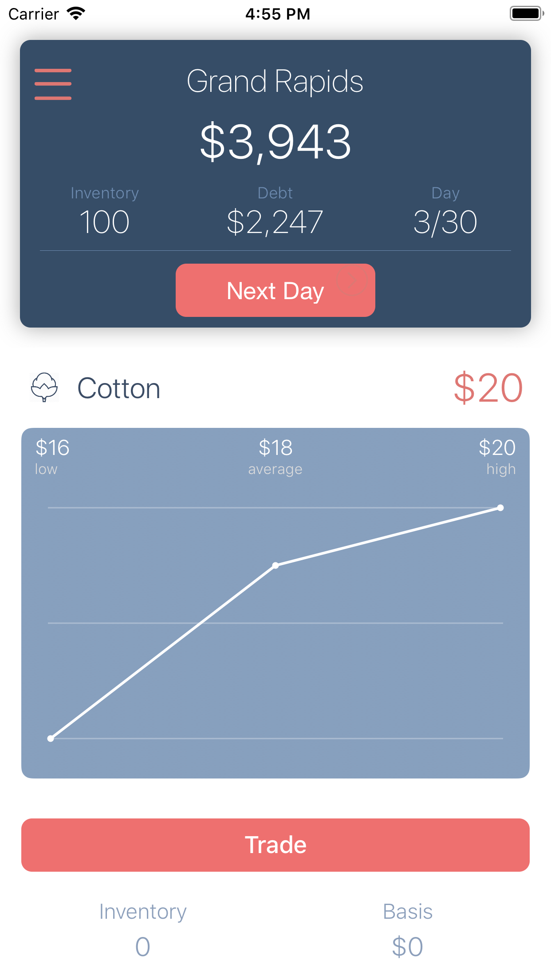
Task: Tap the cotton plant icon
Action: (x=44, y=387)
